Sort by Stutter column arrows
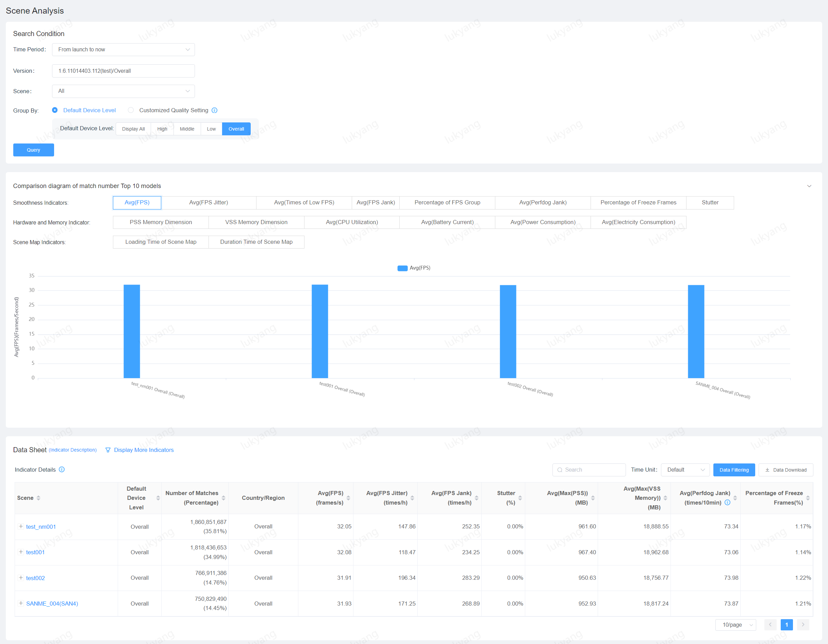Screen dimensions: 828x644 point(520,498)
